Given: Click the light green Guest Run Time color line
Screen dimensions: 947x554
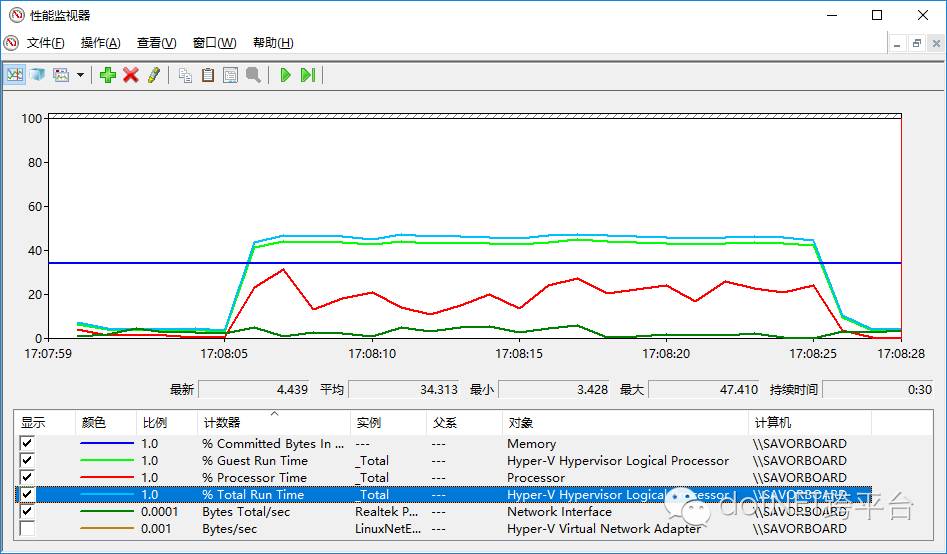Looking at the screenshot, I should tap(107, 460).
